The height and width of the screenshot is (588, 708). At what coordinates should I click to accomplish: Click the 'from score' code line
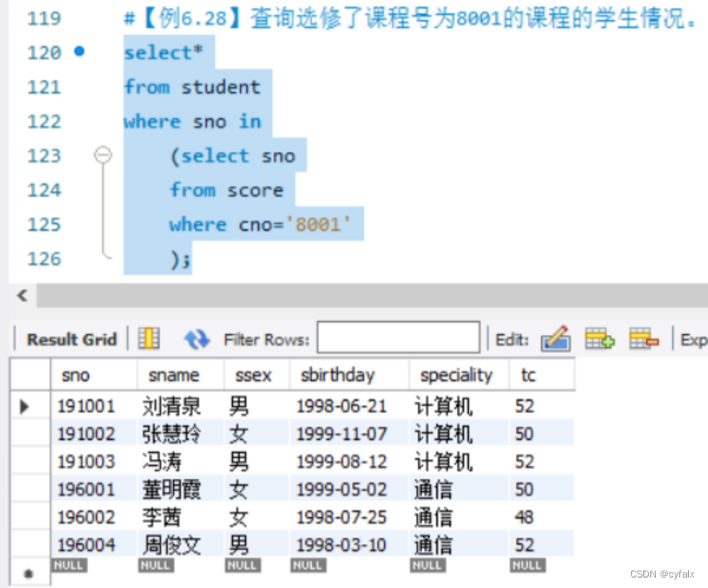(227, 190)
